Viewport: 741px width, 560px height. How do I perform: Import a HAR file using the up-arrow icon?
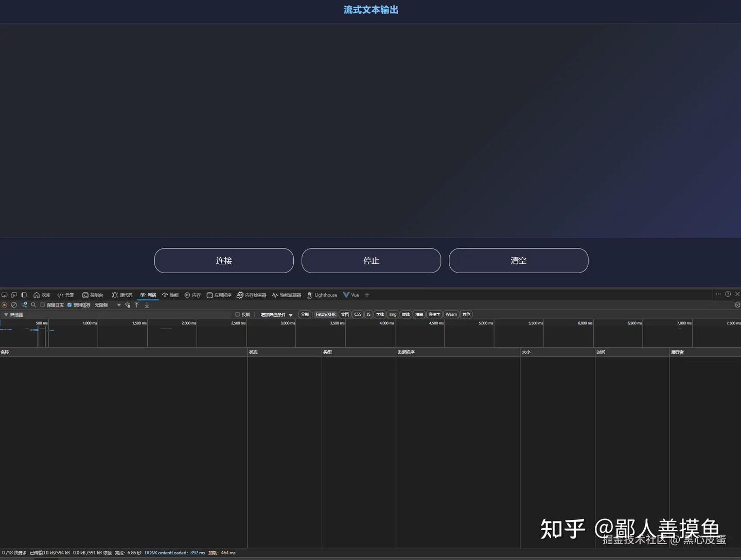[137, 304]
